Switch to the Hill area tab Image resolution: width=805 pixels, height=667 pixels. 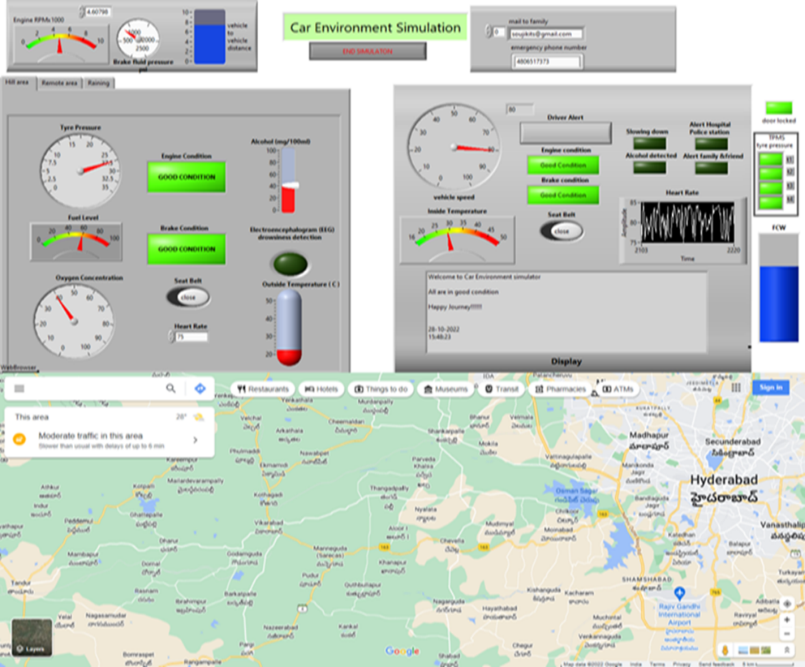point(18,83)
